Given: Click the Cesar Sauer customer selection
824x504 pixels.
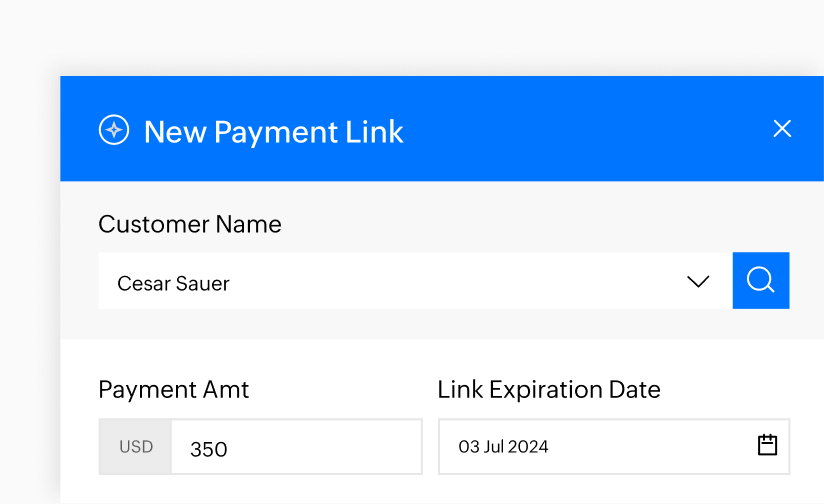Looking at the screenshot, I should click(x=174, y=284).
